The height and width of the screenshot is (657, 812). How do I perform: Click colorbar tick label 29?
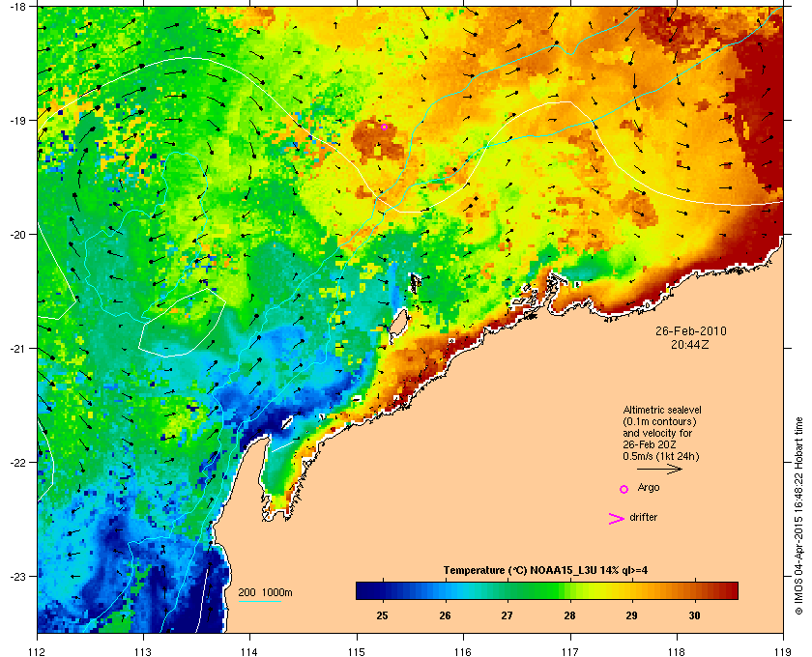coord(631,615)
